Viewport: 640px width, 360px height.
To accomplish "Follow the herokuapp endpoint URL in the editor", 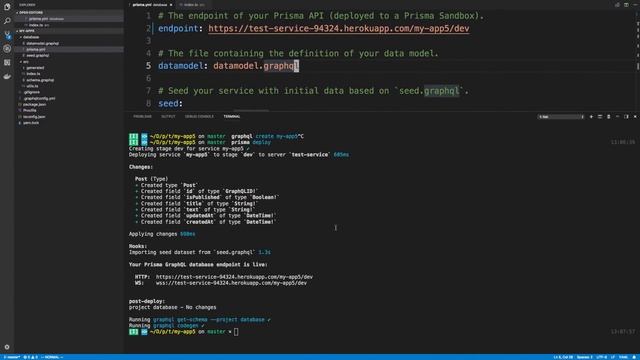I will click(338, 29).
